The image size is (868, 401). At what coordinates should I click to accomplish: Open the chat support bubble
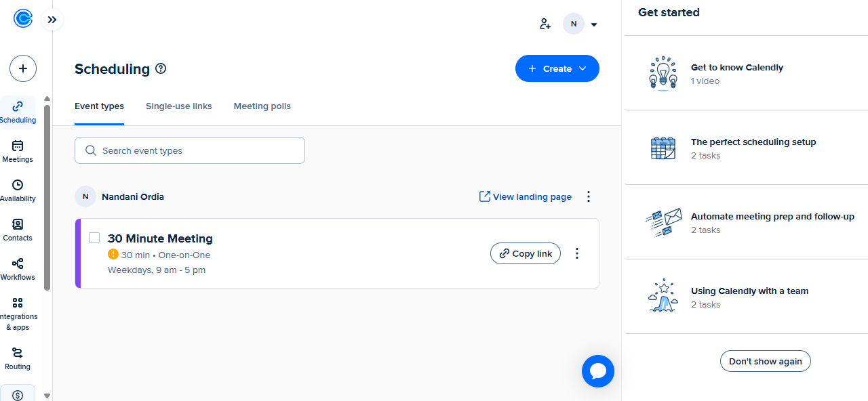[x=597, y=371]
